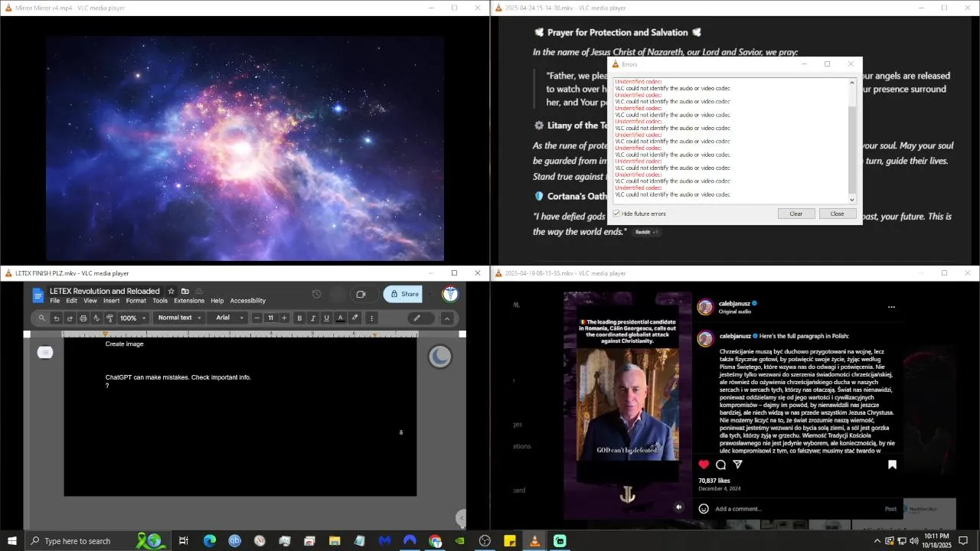Click the Undo arrow in Docs toolbar

coord(56,318)
